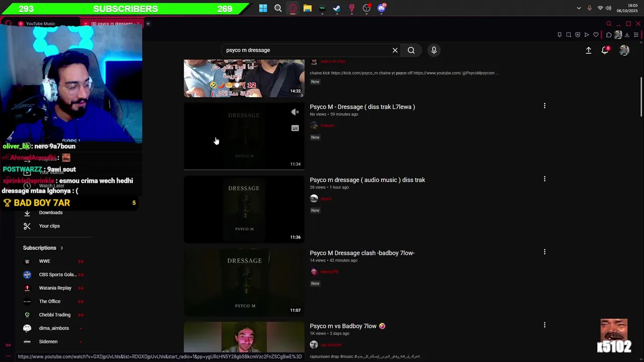Open options menu for Psyco m vs Badboy 7low
The width and height of the screenshot is (644, 362).
click(x=544, y=325)
